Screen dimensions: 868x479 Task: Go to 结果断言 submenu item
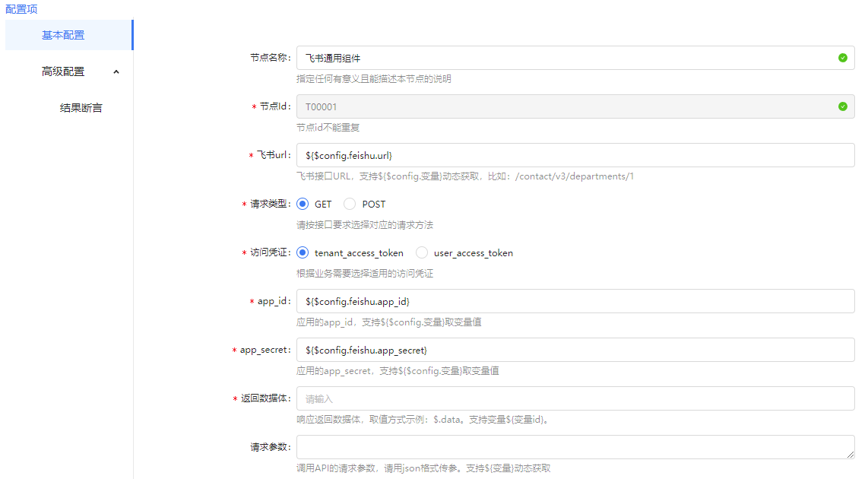tap(81, 108)
